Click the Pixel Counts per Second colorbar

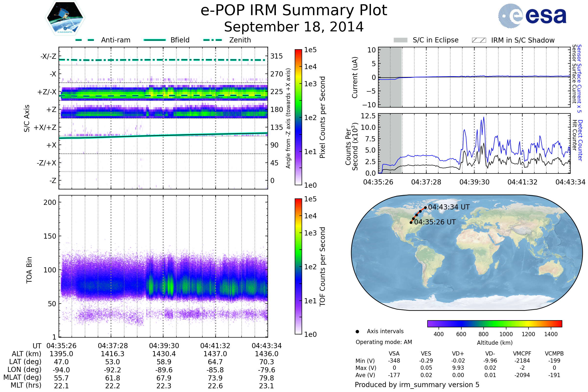pyautogui.click(x=298, y=118)
